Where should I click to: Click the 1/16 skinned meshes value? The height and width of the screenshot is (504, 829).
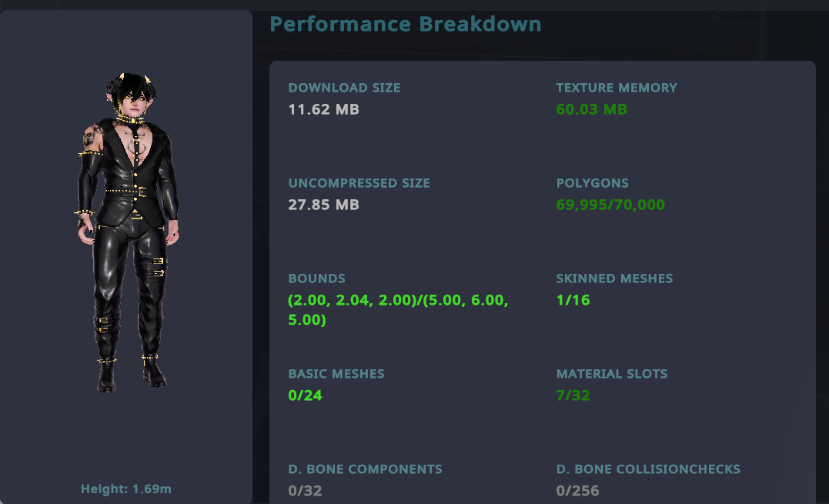click(573, 300)
